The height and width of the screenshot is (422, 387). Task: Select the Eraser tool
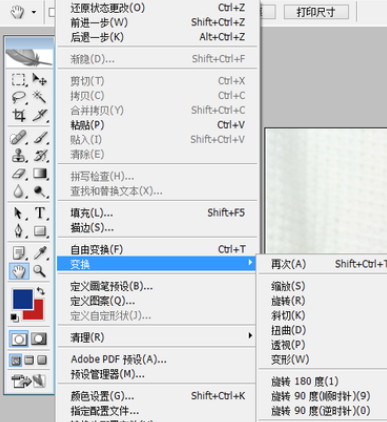18,174
